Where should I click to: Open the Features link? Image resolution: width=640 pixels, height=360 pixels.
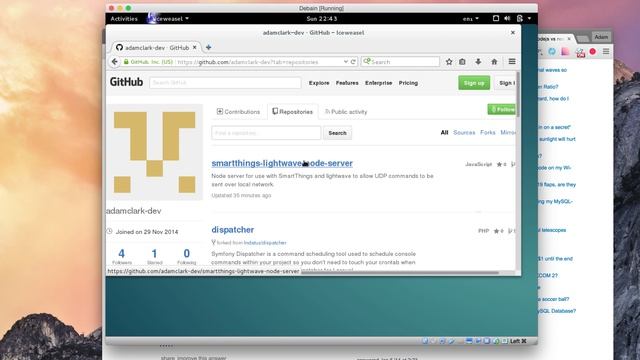tap(347, 83)
